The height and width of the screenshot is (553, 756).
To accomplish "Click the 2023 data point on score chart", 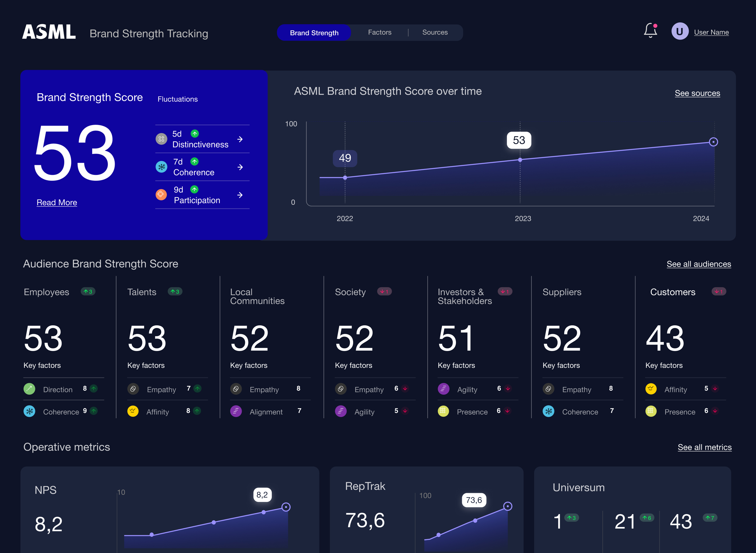I will pyautogui.click(x=520, y=160).
